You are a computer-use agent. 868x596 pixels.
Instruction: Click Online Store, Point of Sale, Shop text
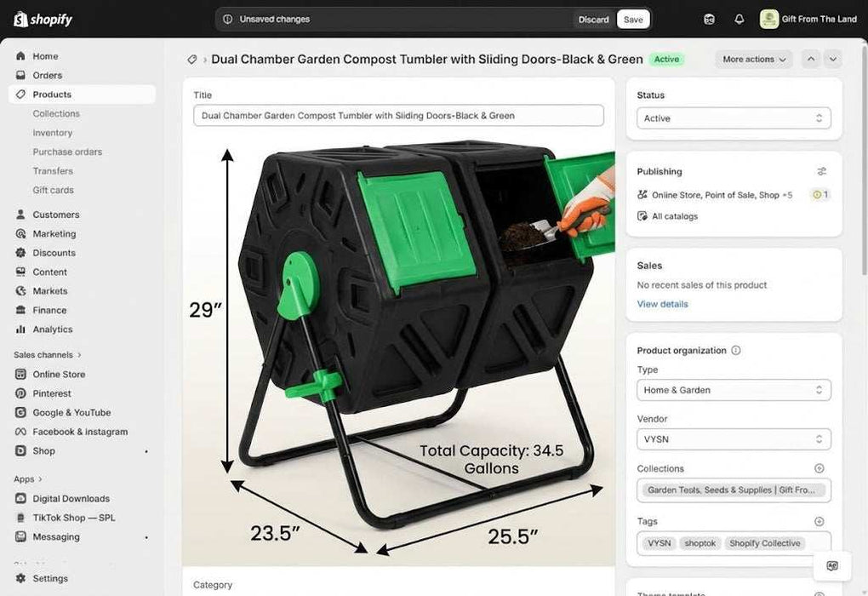pos(715,195)
